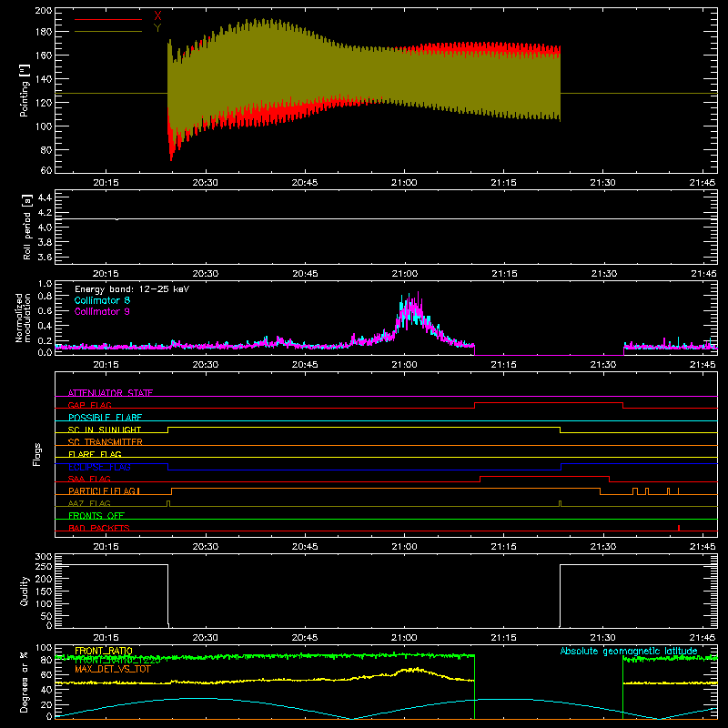Screen dimensions: 728x728
Task: Select the Flags axis title
Action: point(37,454)
